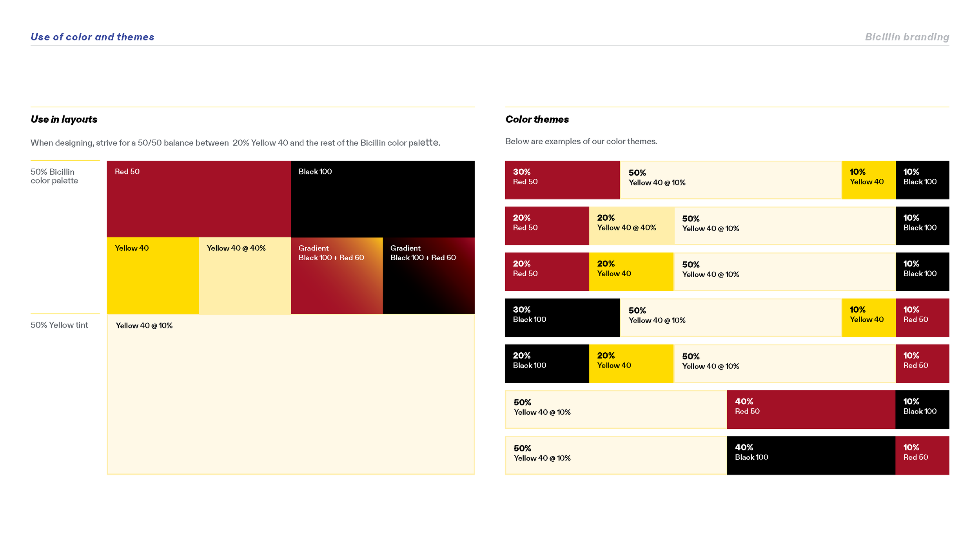The width and height of the screenshot is (980, 551).
Task: Click the dark Gradient Black 100 + Red 60 swatch
Action: (x=429, y=275)
